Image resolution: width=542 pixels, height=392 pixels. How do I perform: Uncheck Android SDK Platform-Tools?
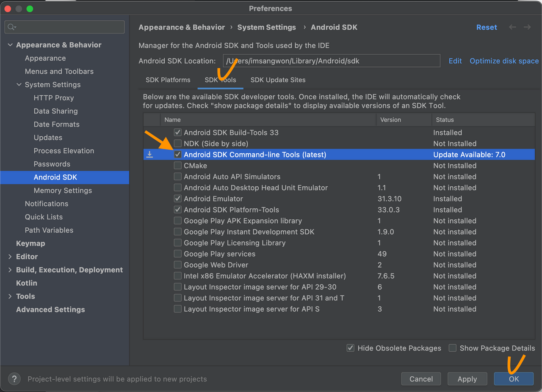coord(178,210)
